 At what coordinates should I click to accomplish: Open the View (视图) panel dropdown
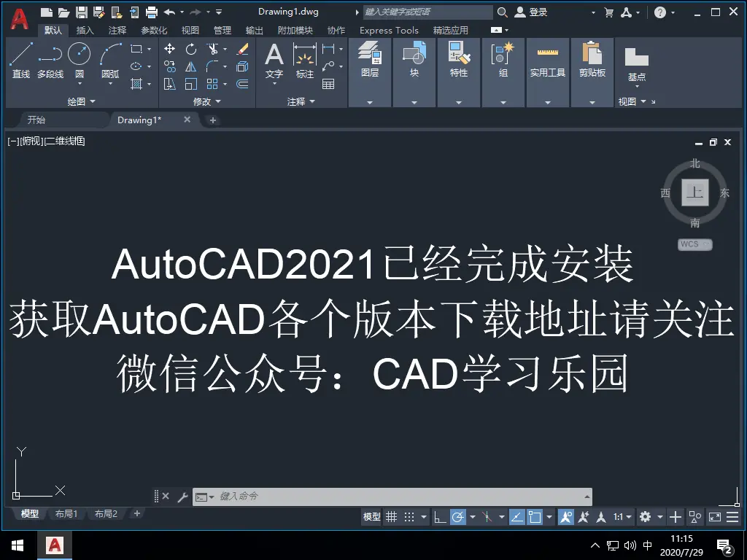click(x=632, y=101)
